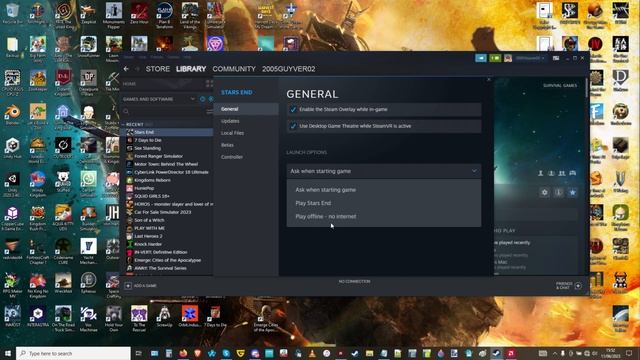Open Blender desktop icon
Screen dimensions: 640x360
click(x=12, y=115)
